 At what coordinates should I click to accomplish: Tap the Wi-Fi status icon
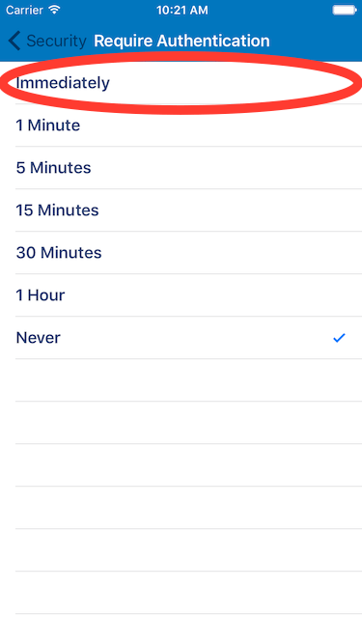(54, 10)
